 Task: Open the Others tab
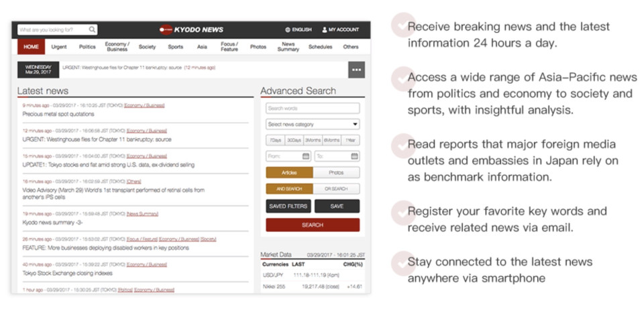point(351,47)
